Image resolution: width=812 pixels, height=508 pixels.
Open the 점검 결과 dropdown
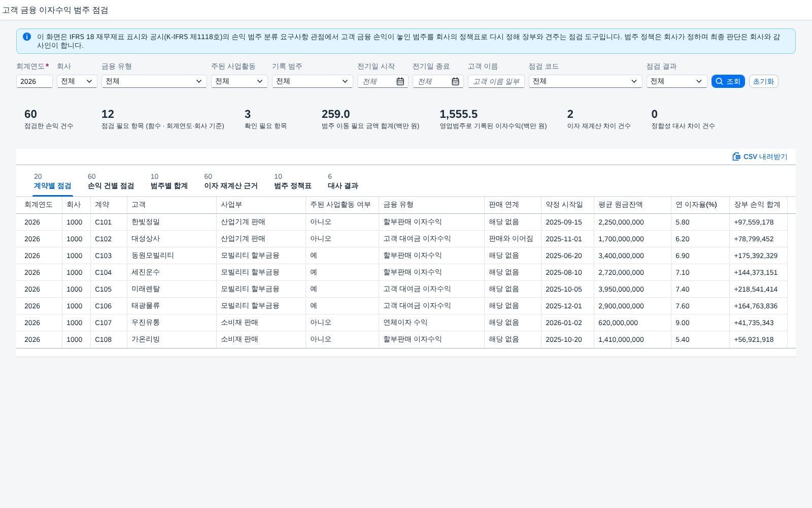click(677, 81)
